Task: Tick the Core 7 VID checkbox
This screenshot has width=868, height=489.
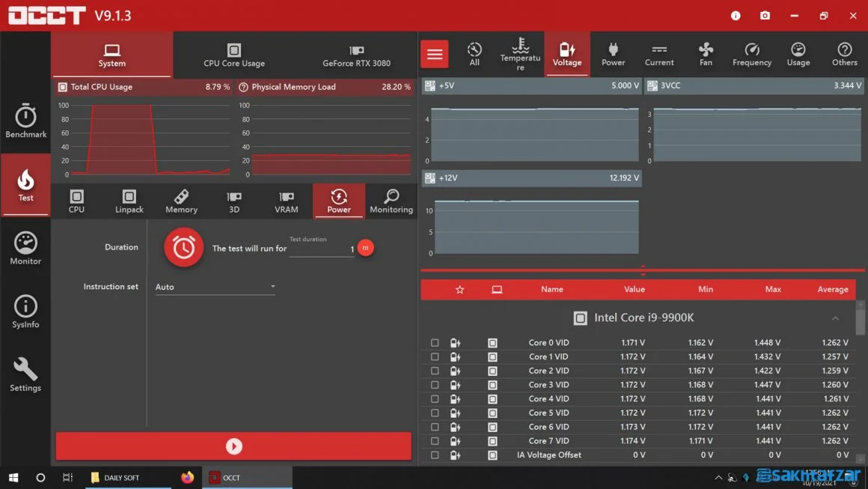Action: tap(435, 441)
